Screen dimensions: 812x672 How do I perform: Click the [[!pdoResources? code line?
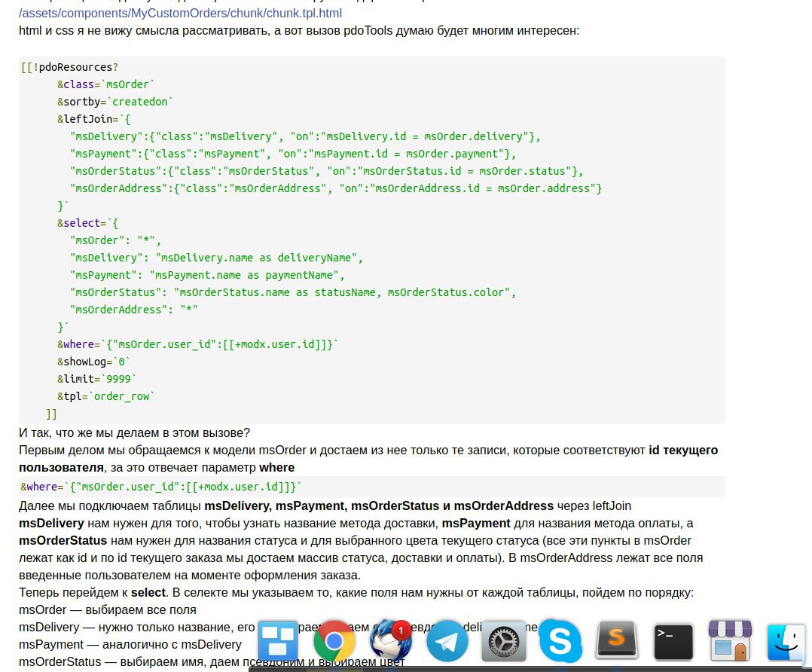pyautogui.click(x=69, y=67)
